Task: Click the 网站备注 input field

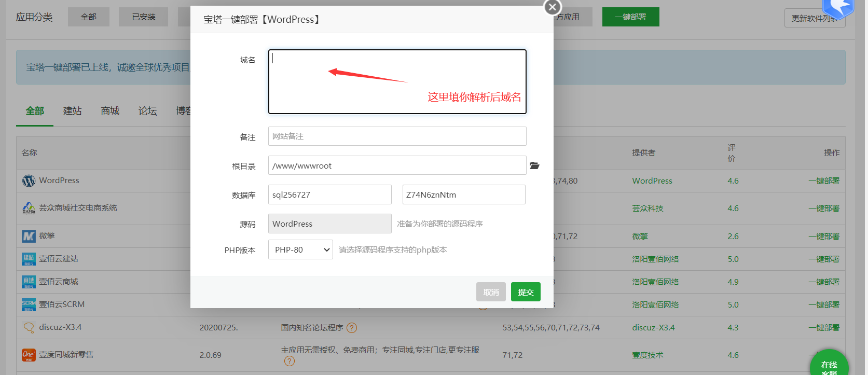Action: [397, 136]
